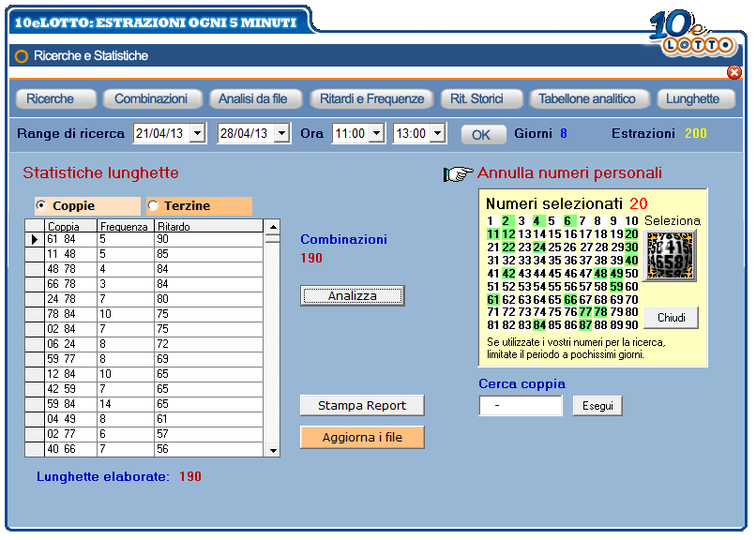Viewport: 756px width, 540px height.
Task: Click the table scrollbar down arrow
Action: 273,450
